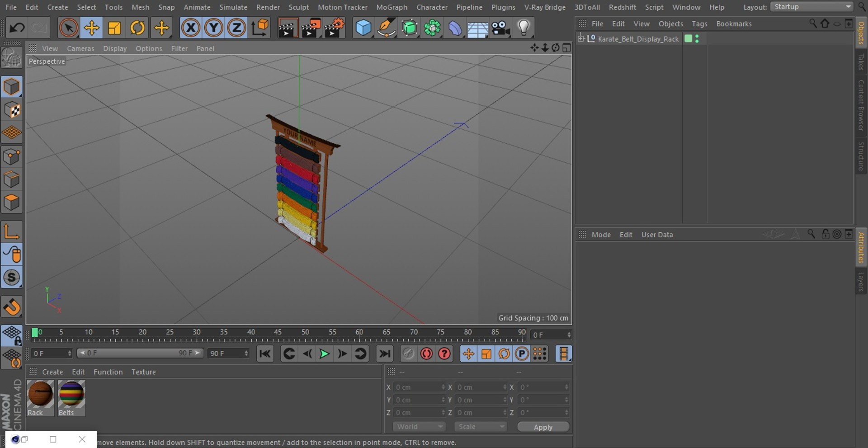Add a Light object
This screenshot has width=868, height=448.
pyautogui.click(x=524, y=28)
